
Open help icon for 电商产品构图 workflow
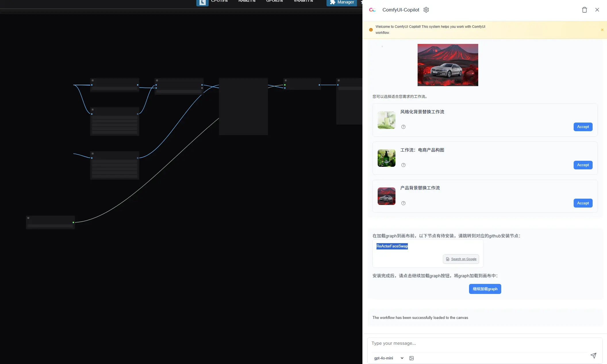click(x=403, y=165)
